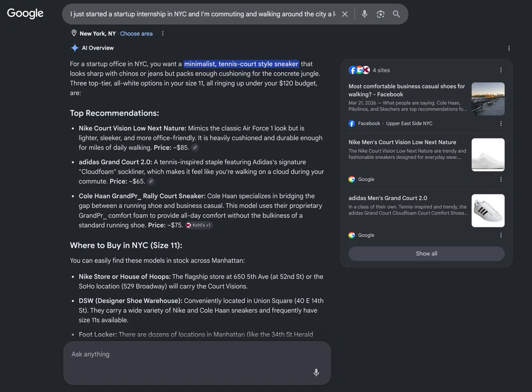
Task: Open the 4 sites panel three-dot menu
Action: coord(501,70)
